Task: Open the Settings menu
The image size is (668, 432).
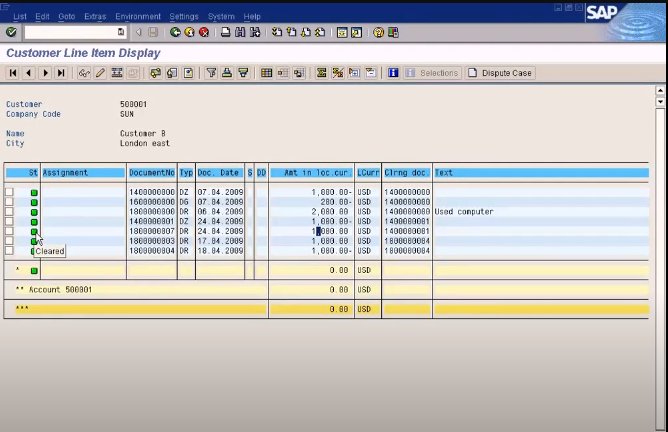Action: 184,17
